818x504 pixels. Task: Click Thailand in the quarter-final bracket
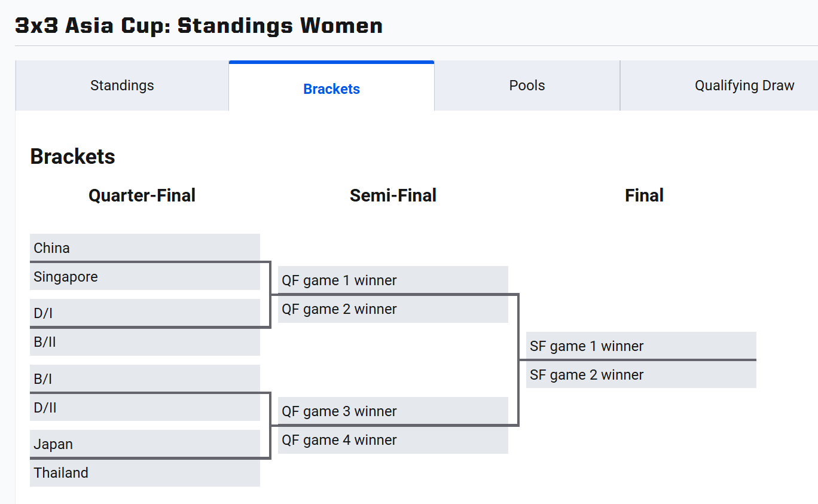click(x=145, y=473)
